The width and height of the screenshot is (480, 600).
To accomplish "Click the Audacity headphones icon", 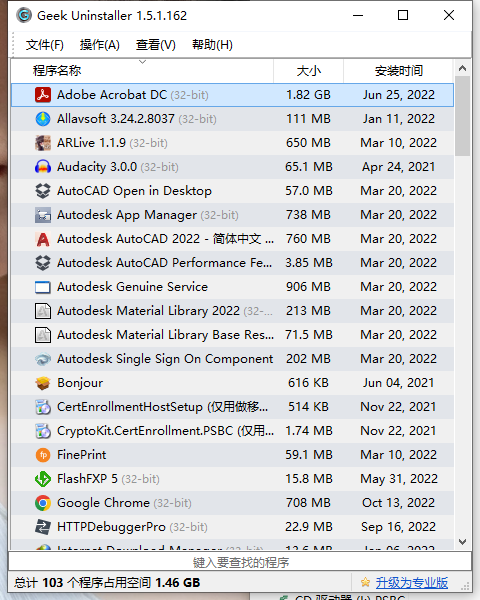I will pos(43,167).
